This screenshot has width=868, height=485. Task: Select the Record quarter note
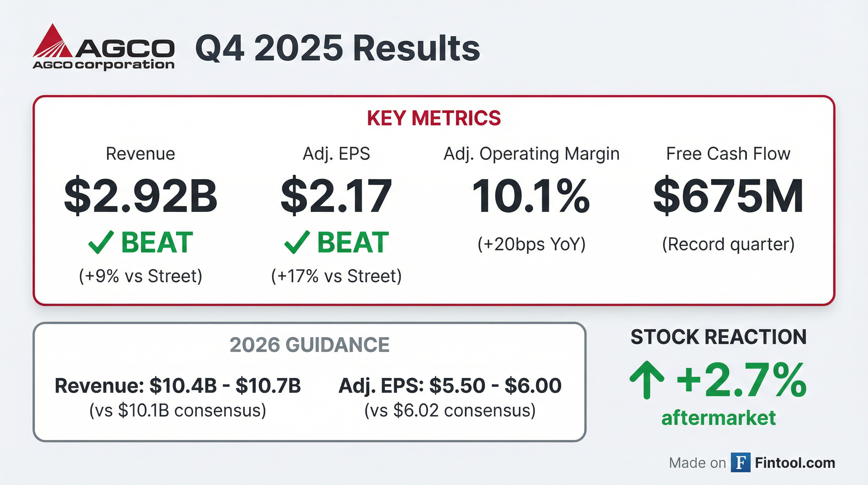point(728,244)
